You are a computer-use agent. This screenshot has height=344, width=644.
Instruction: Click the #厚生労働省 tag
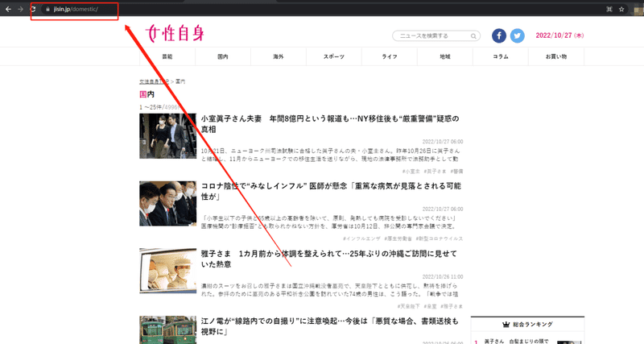[398, 238]
